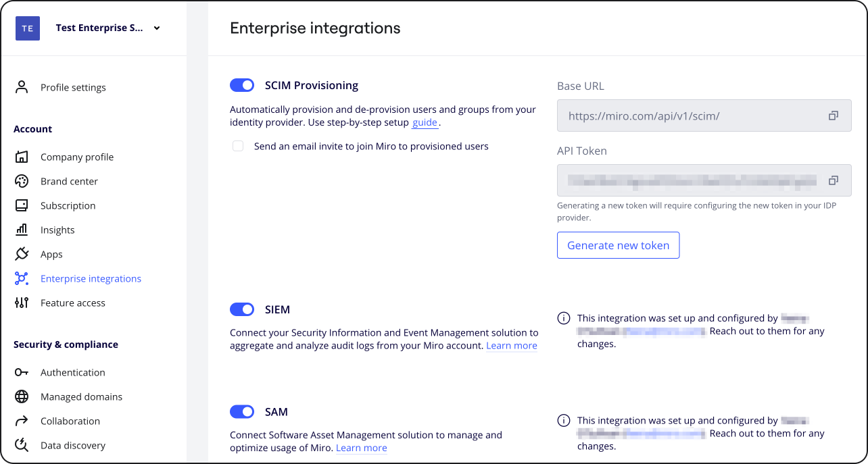The image size is (868, 464).
Task: Expand the Test Enterprise organization dropdown
Action: tap(157, 28)
